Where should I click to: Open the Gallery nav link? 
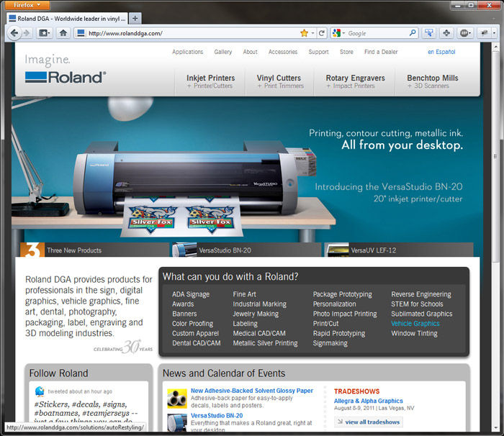(223, 52)
